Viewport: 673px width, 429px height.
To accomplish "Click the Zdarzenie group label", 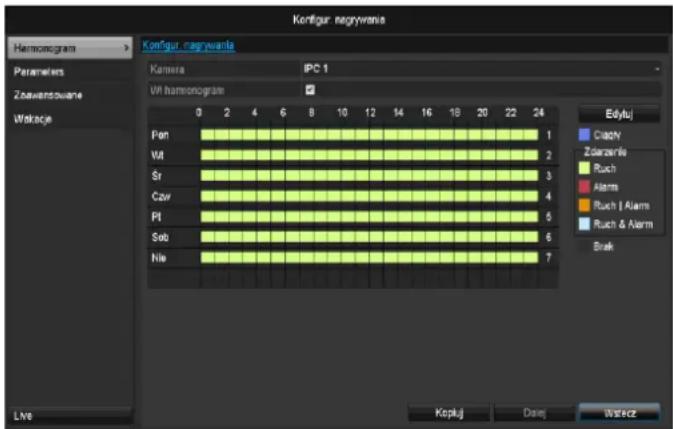I will point(605,152).
